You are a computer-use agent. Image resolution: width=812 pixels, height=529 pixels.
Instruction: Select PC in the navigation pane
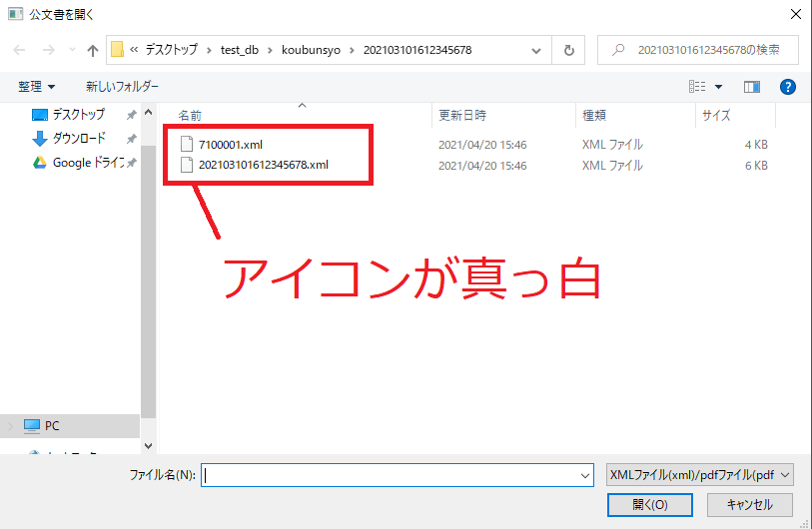click(x=51, y=425)
